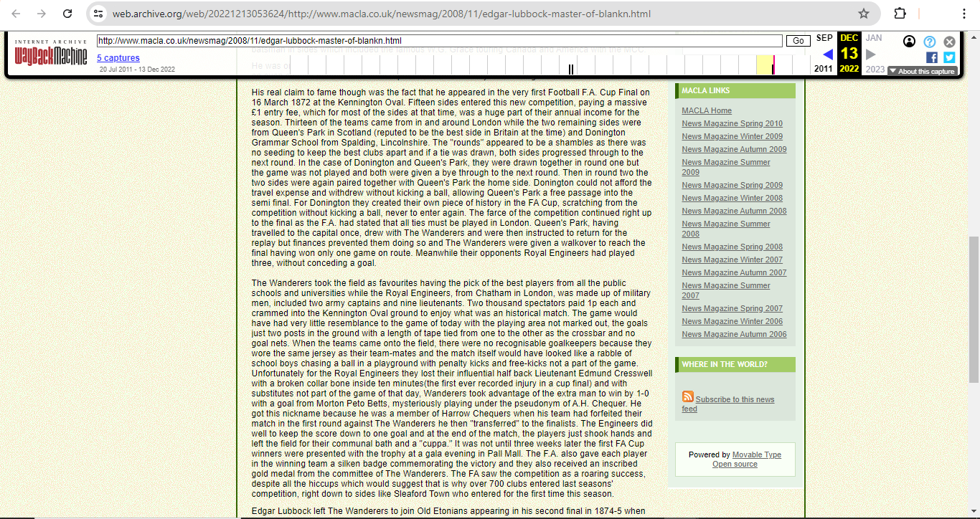980x519 pixels.
Task: Open the 5 captures link
Action: point(118,58)
